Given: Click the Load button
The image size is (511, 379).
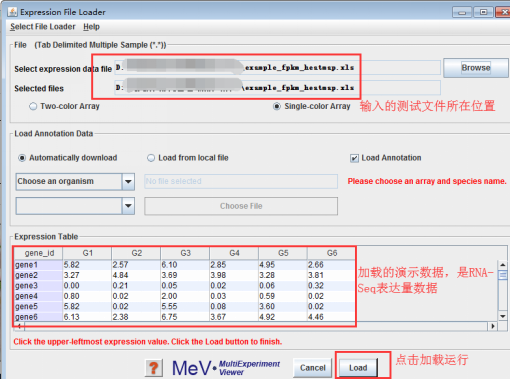Looking at the screenshot, I should tap(358, 368).
